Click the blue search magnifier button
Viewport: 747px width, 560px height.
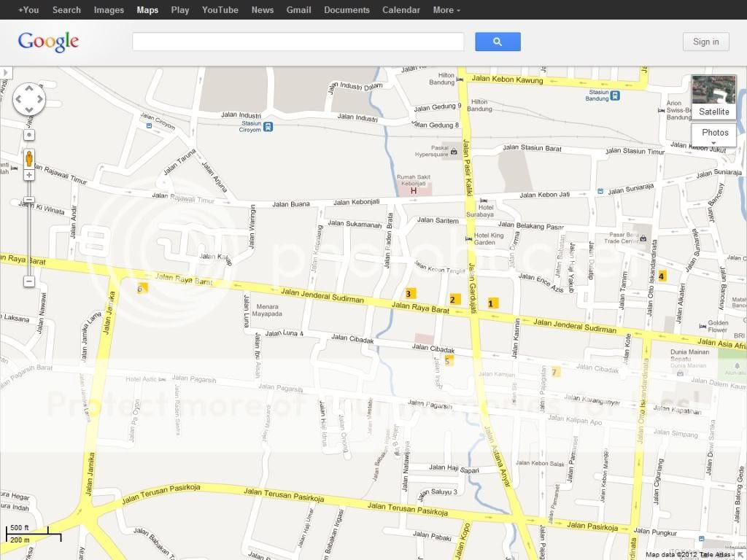click(x=498, y=42)
